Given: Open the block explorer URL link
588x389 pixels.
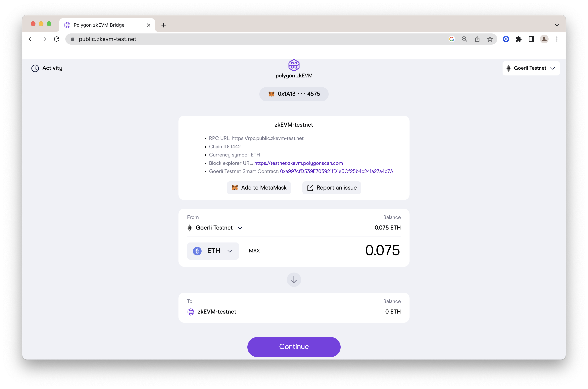Looking at the screenshot, I should pos(299,163).
